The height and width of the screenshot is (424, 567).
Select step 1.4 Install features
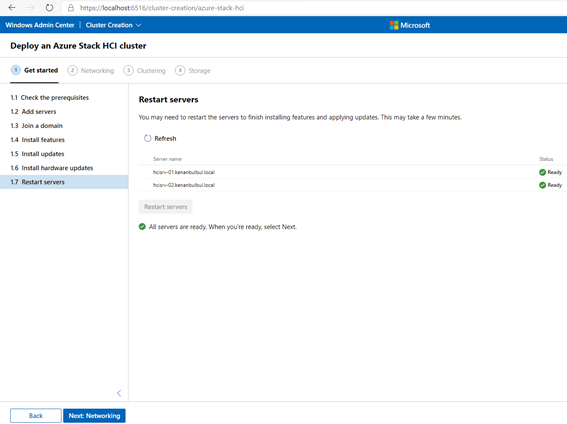38,140
